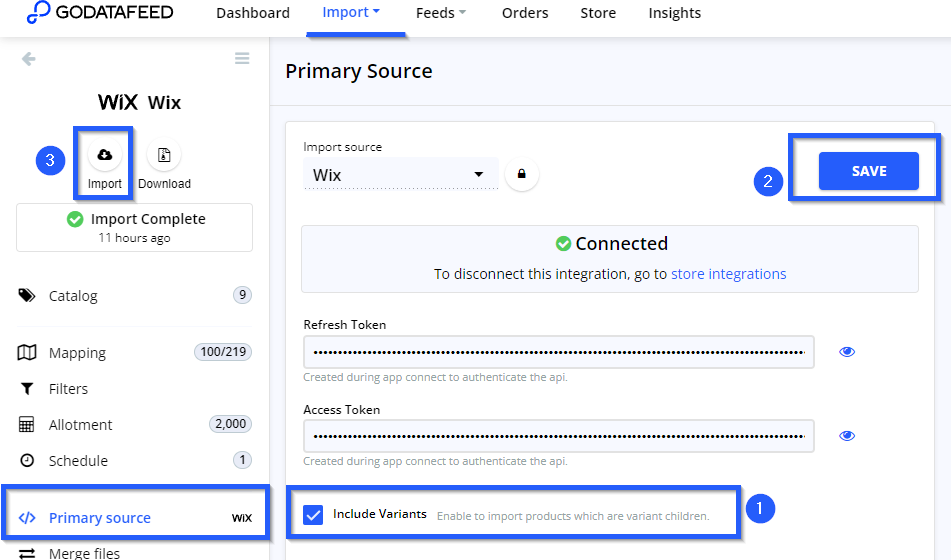Open the sidebar hamburger menu
Viewport: 951px width, 560px height.
pyautogui.click(x=242, y=58)
